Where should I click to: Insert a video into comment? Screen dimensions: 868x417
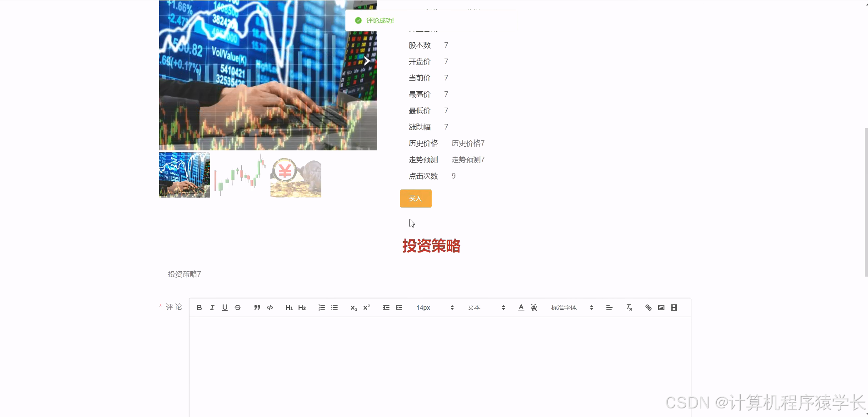point(673,308)
